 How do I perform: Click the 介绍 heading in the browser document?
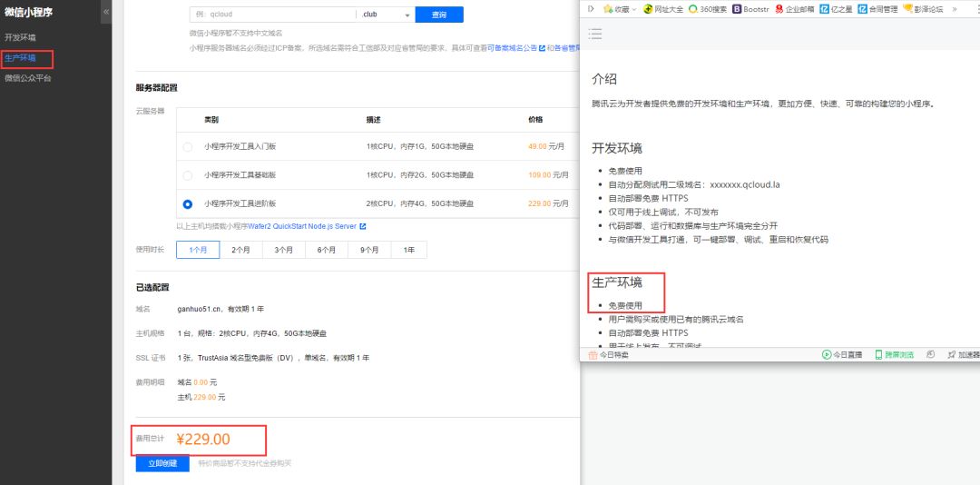(604, 80)
